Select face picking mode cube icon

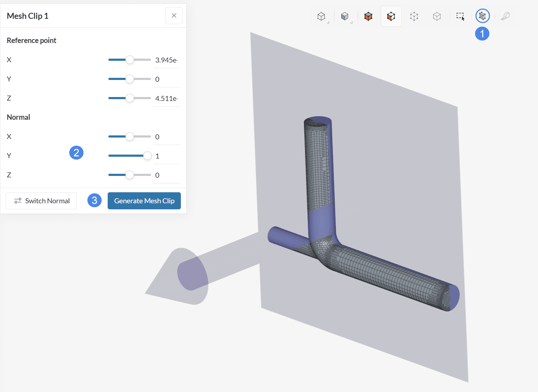pos(391,16)
